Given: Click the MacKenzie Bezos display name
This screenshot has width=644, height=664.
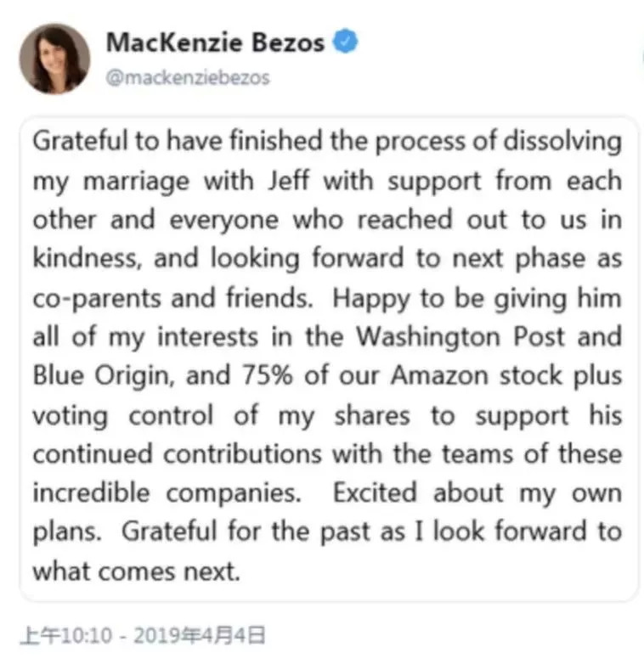Looking at the screenshot, I should tap(215, 42).
